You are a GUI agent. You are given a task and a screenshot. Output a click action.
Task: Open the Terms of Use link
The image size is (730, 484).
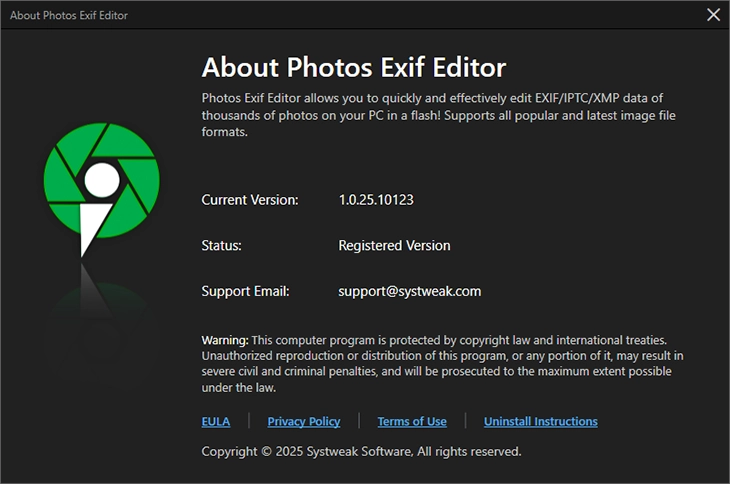point(412,422)
